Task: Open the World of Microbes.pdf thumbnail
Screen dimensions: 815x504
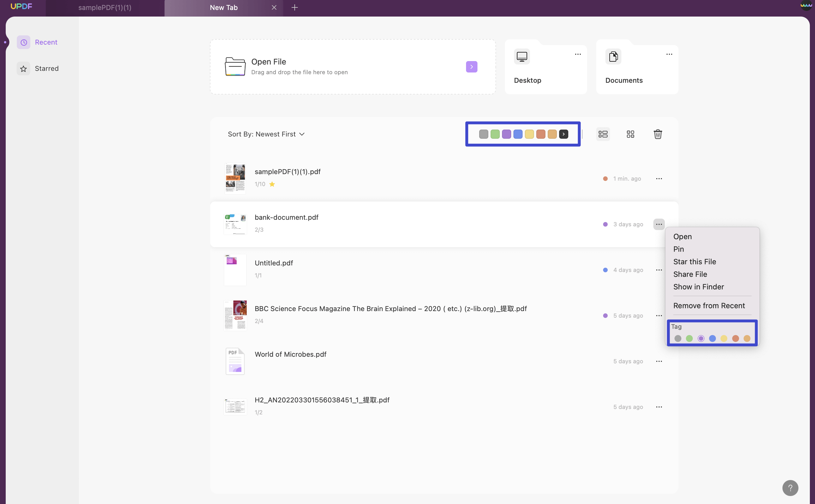Action: [235, 361]
